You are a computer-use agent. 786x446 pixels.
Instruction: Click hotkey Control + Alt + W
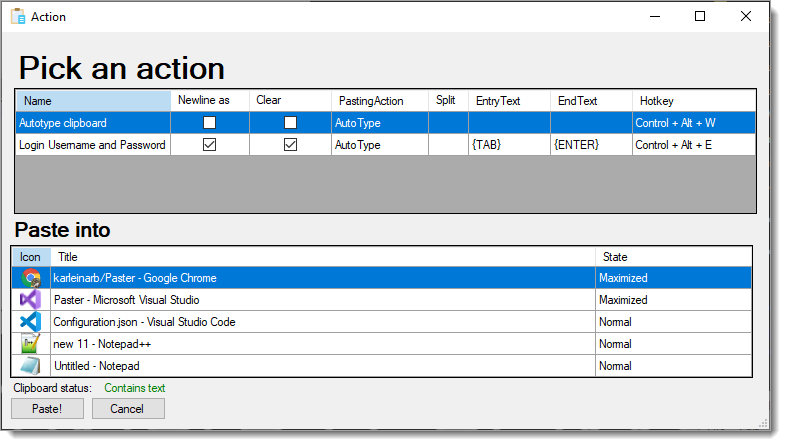694,123
